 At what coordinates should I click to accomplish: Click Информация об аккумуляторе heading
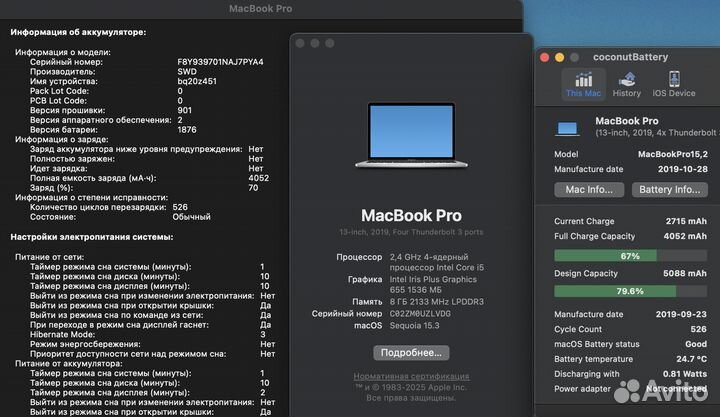pos(78,32)
